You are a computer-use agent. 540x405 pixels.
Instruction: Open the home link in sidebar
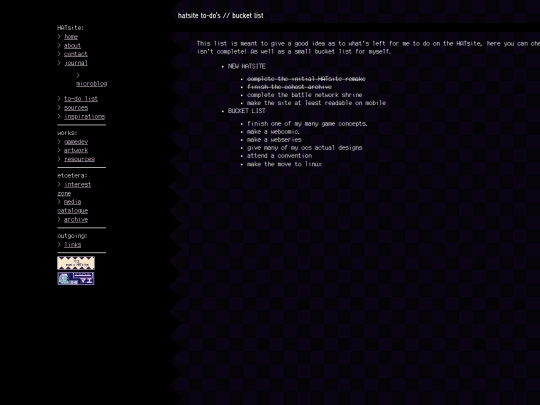(71, 37)
